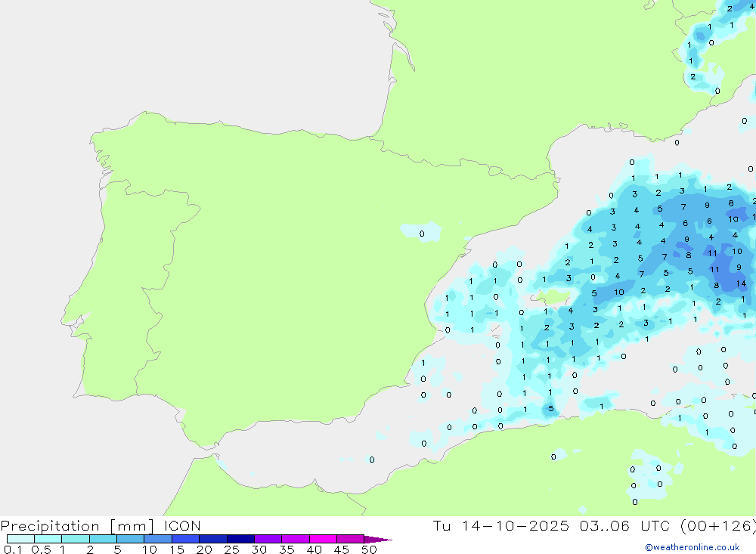The image size is (756, 554).
Task: Select the legend swatch between 2 and 5
Action: [103, 539]
